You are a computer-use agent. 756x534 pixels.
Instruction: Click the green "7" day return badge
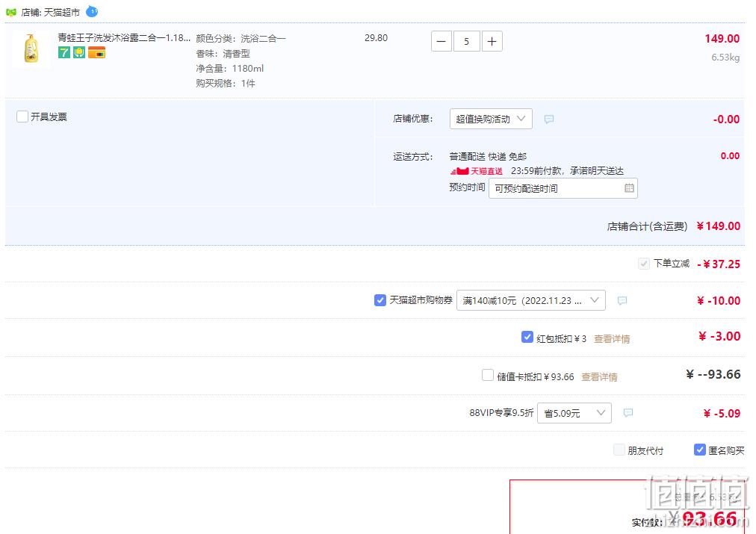click(64, 52)
